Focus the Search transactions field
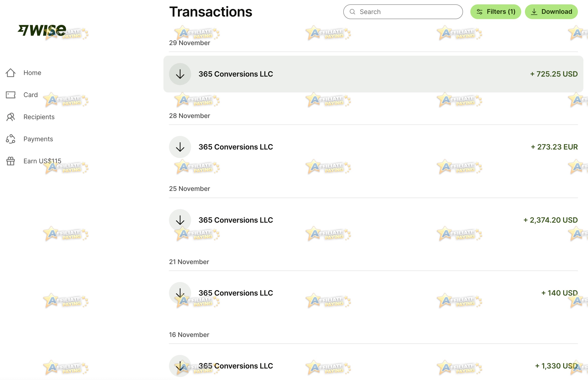The width and height of the screenshot is (588, 380). [x=403, y=12]
